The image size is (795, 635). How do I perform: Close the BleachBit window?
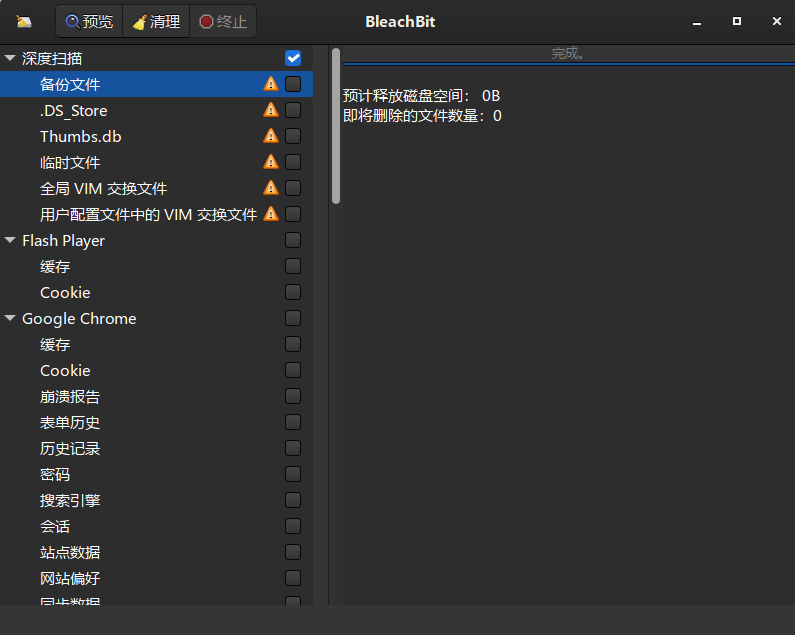tap(777, 21)
